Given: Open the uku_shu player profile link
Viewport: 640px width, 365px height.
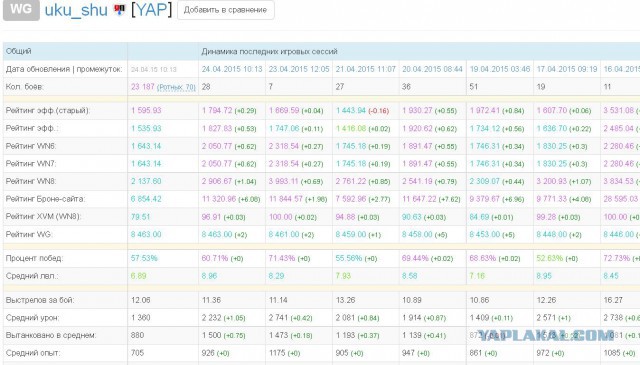Looking at the screenshot, I should (76, 10).
